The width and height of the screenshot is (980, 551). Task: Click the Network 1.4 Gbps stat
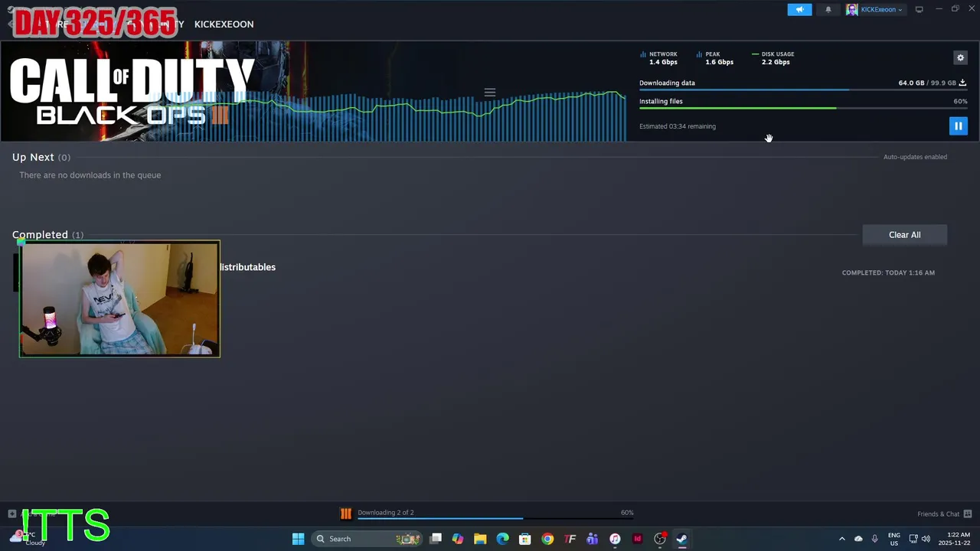coord(658,58)
